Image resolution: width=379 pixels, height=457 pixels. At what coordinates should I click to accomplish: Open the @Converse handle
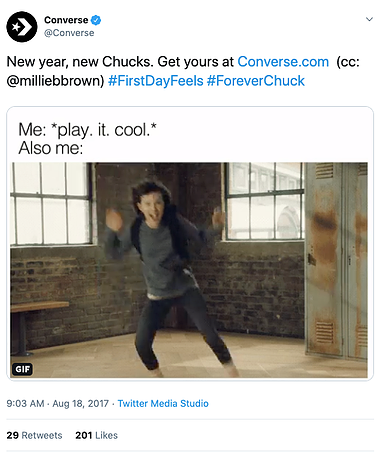(69, 33)
